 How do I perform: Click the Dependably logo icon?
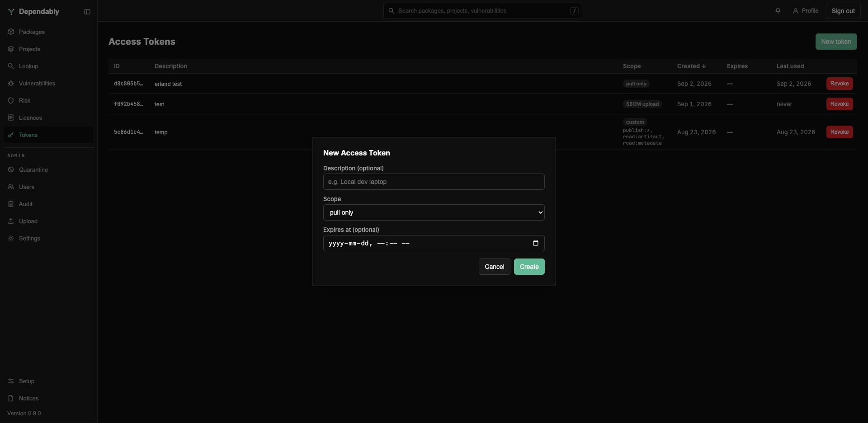click(x=11, y=12)
